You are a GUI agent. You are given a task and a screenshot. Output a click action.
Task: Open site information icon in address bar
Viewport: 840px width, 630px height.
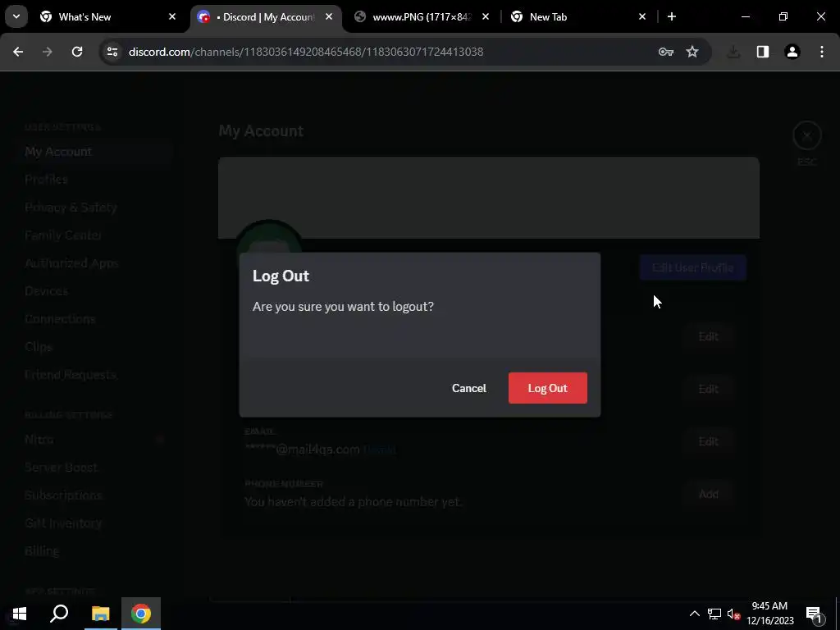pos(112,52)
